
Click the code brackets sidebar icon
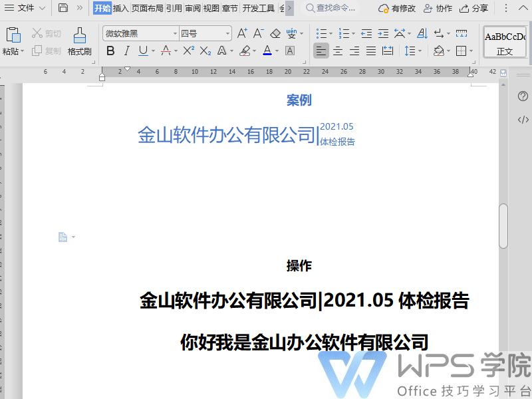click(x=523, y=120)
